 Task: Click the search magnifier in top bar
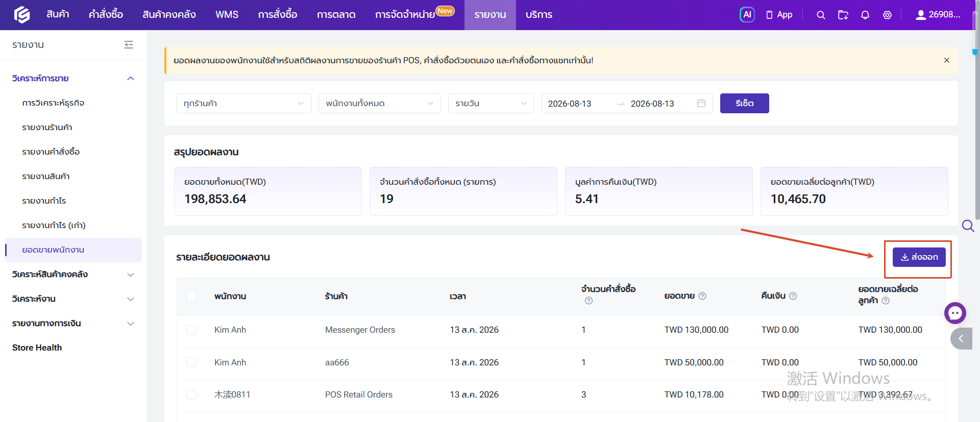pyautogui.click(x=821, y=15)
